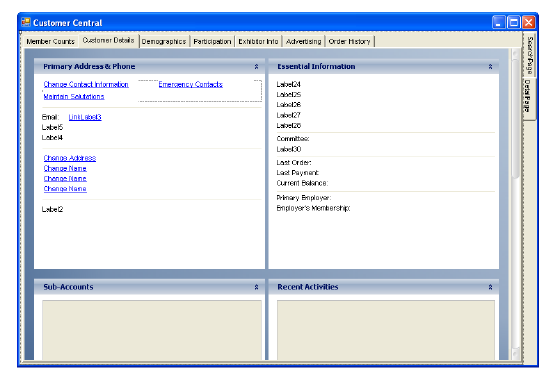Screen dimensions: 554x381
Task: Click the Label4 text
Action: 52,137
